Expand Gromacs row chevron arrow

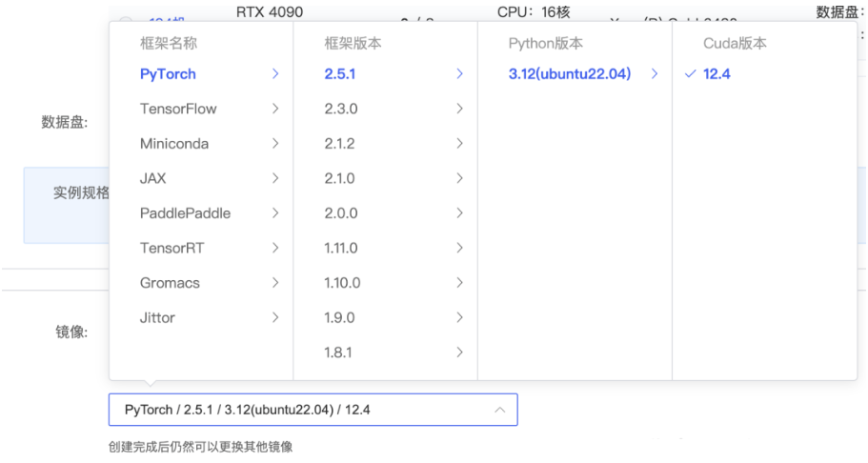275,283
